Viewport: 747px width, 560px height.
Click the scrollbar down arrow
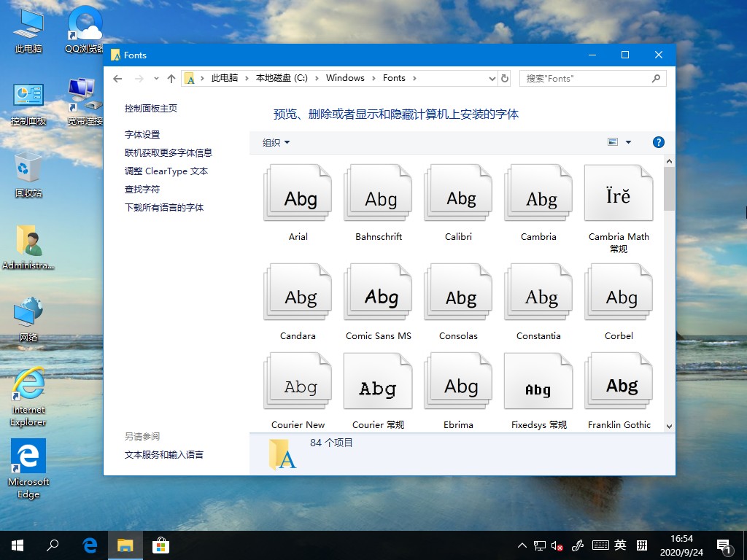point(669,425)
